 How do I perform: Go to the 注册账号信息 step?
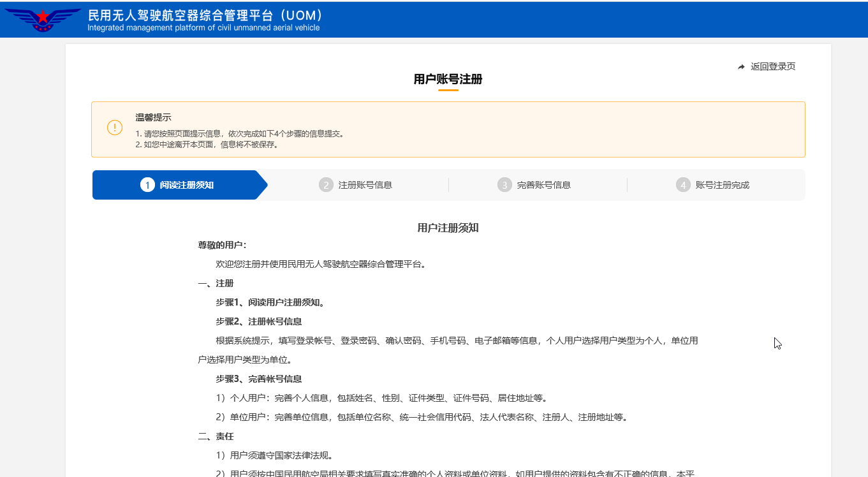tap(365, 185)
